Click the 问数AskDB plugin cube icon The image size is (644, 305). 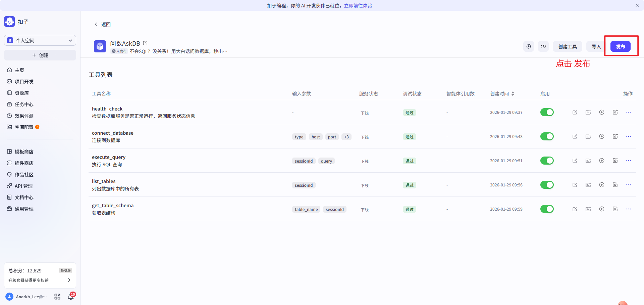100,46
